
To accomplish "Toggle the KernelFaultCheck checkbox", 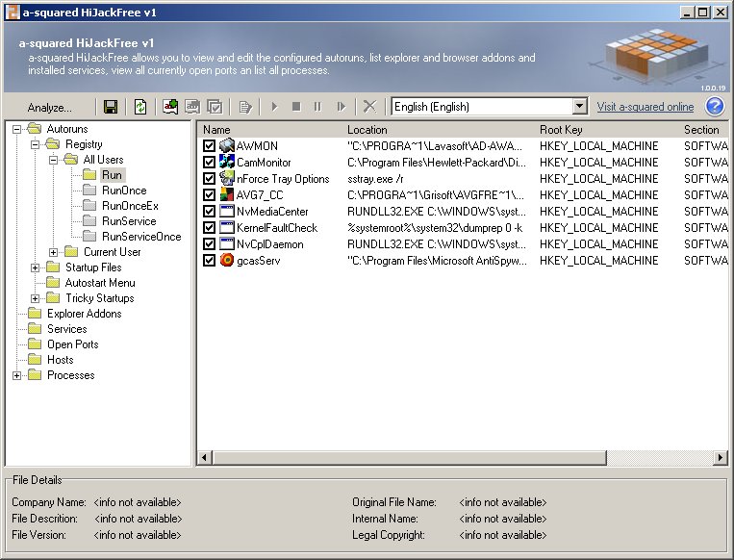I will (x=210, y=228).
